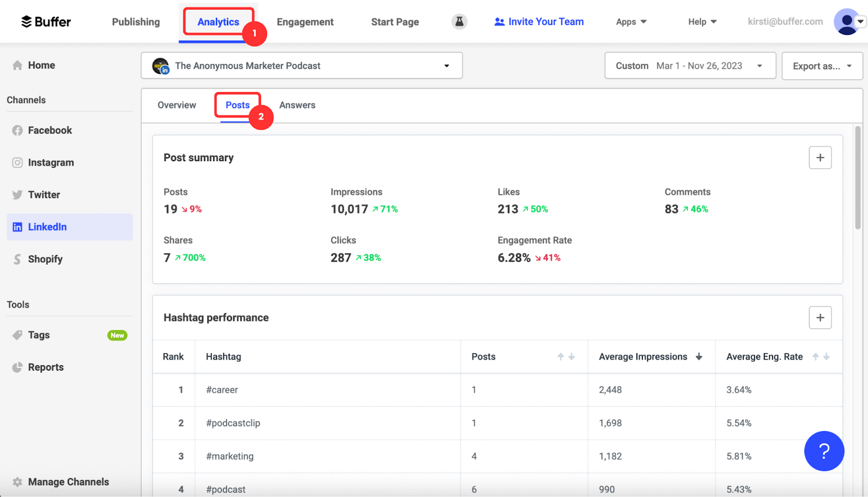Sort Posts column descending arrow

[571, 356]
